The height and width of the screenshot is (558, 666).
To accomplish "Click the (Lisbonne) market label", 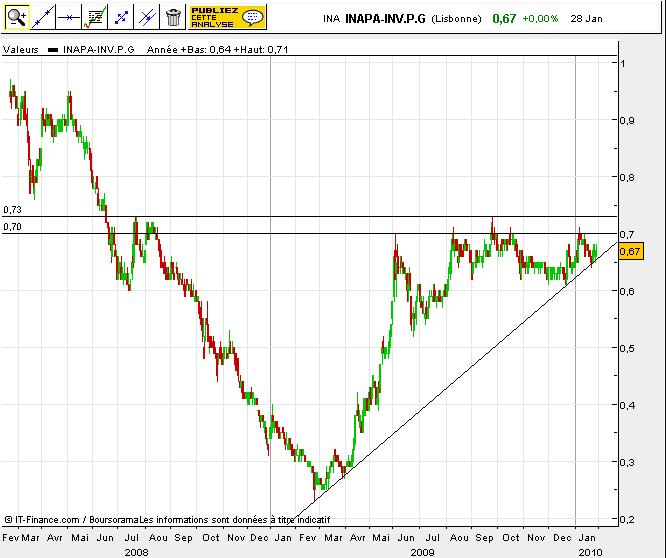I will pyautogui.click(x=457, y=19).
